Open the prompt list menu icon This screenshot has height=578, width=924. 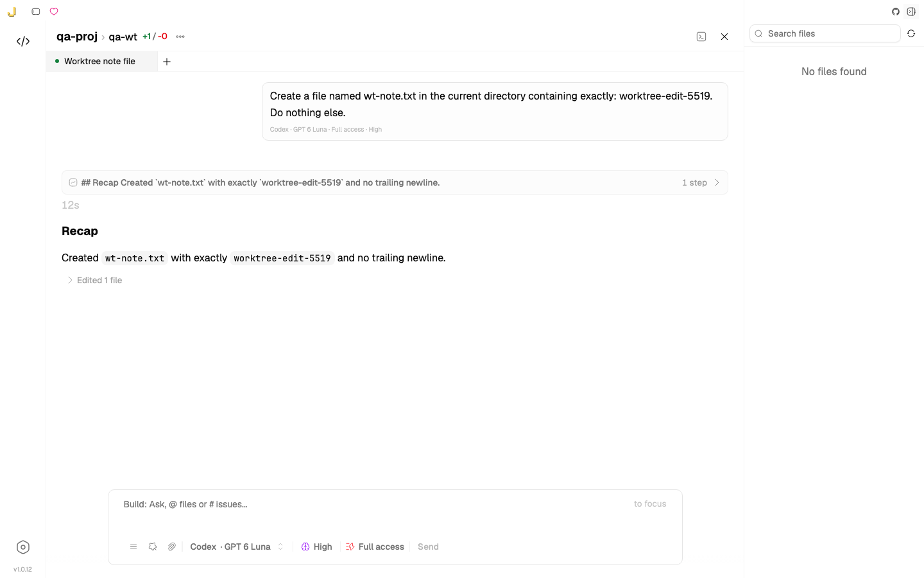pyautogui.click(x=133, y=547)
